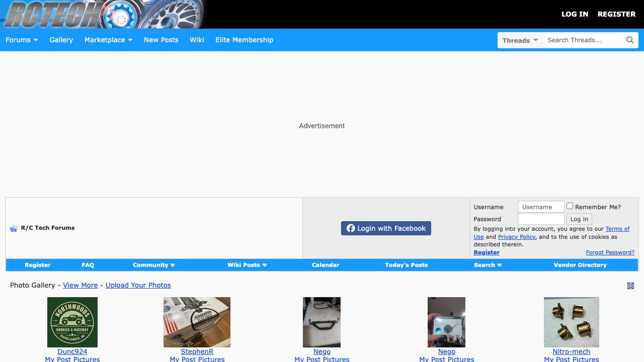This screenshot has width=644, height=362.
Task: Focus the Username input field
Action: tap(540, 207)
